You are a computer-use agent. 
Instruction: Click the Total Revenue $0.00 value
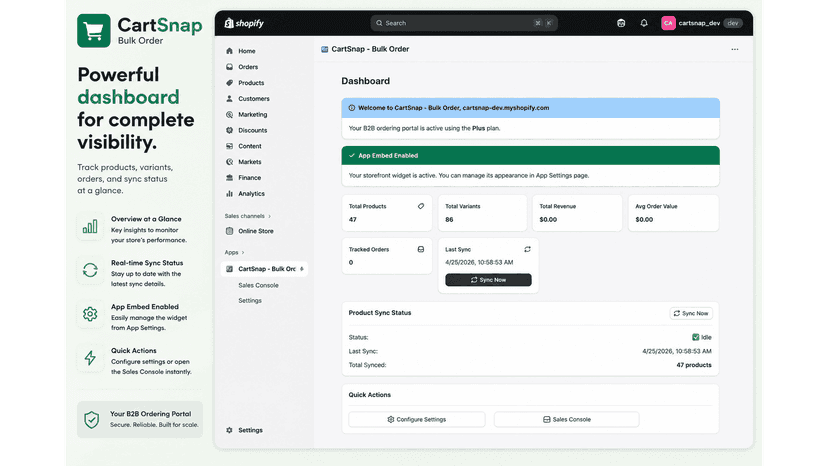click(548, 220)
